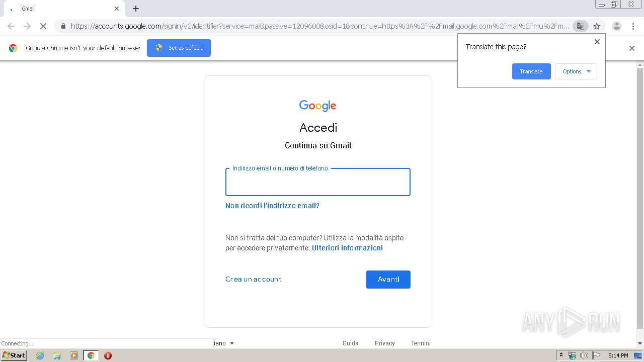
Task: Click Set as default button
Action: [179, 48]
